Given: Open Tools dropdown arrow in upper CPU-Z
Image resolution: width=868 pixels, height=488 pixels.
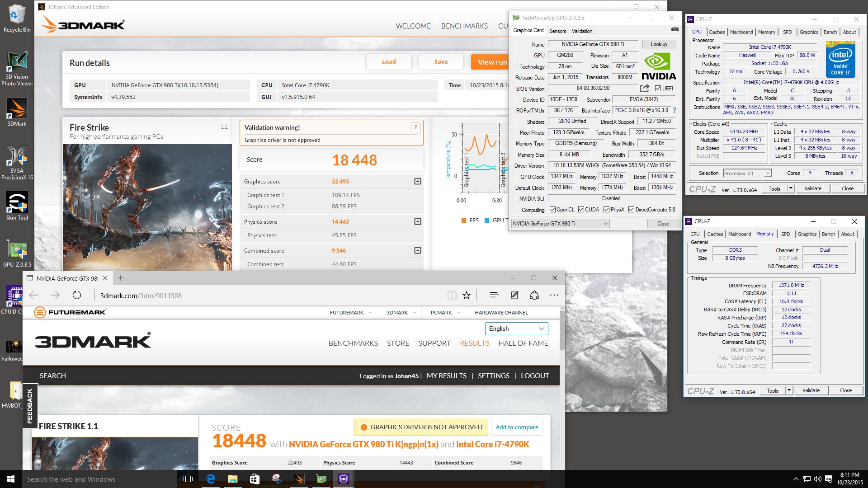Looking at the screenshot, I should [x=791, y=188].
